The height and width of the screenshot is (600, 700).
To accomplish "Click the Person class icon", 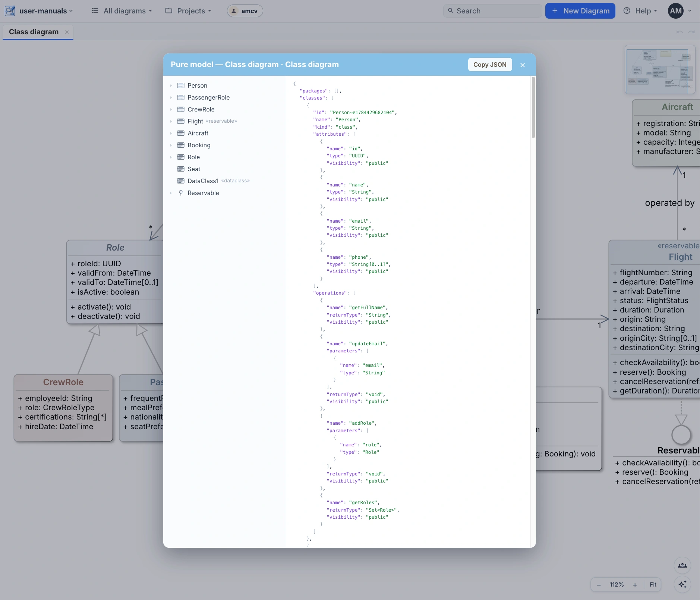I will pyautogui.click(x=181, y=85).
